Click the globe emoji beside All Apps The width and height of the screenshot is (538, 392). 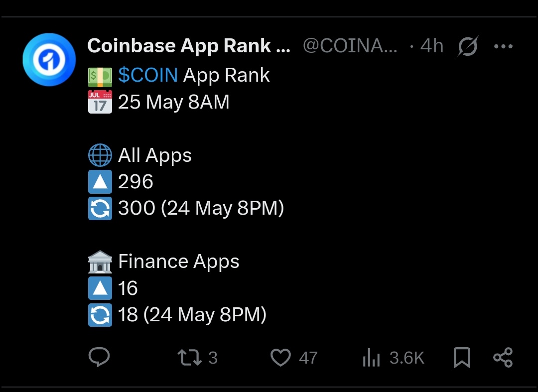point(100,155)
